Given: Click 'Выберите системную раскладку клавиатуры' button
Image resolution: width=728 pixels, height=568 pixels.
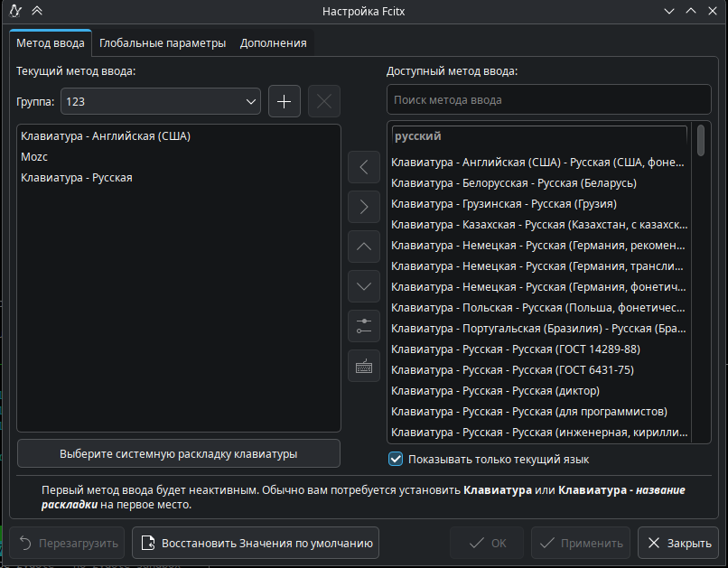Looking at the screenshot, I should point(179,453).
